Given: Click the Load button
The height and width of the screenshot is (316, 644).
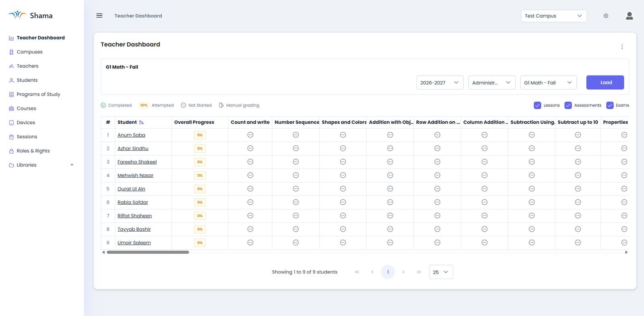Looking at the screenshot, I should pyautogui.click(x=605, y=82).
